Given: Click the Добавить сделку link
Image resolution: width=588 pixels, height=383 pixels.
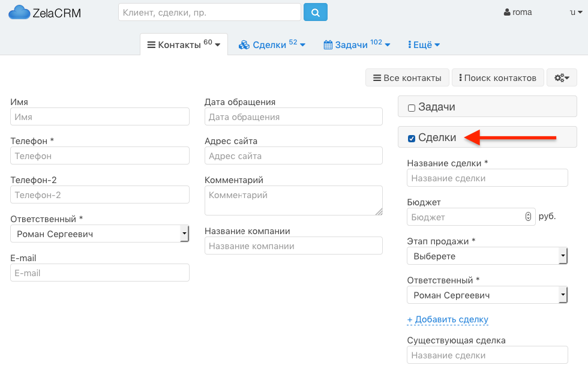Looking at the screenshot, I should tap(448, 319).
